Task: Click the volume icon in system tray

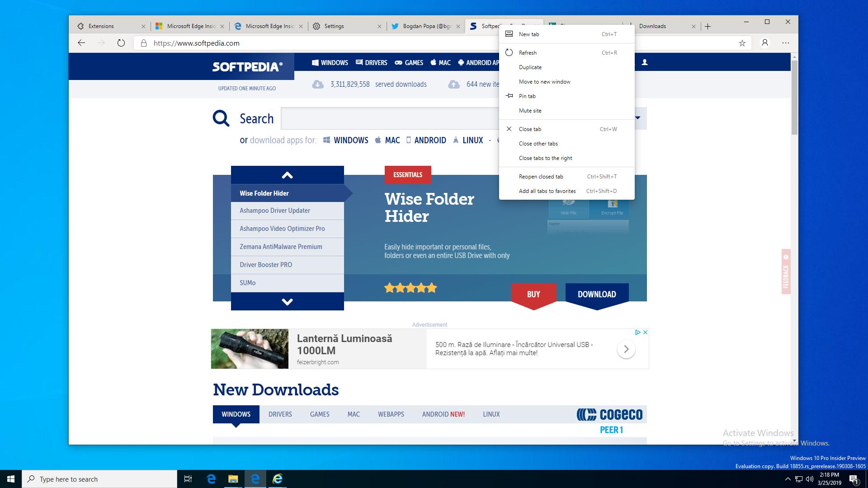Action: click(x=809, y=479)
